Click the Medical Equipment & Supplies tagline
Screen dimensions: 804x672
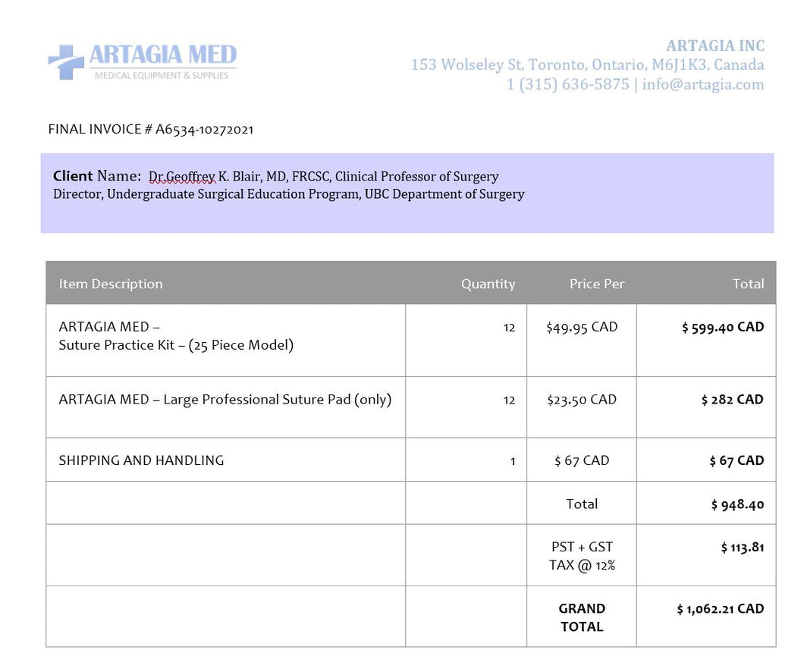click(x=162, y=75)
